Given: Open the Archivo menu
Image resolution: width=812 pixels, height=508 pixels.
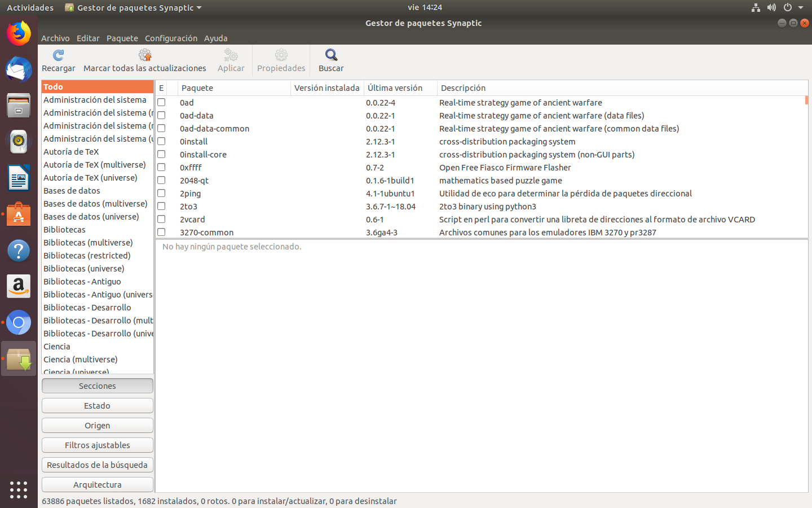Looking at the screenshot, I should pyautogui.click(x=55, y=38).
